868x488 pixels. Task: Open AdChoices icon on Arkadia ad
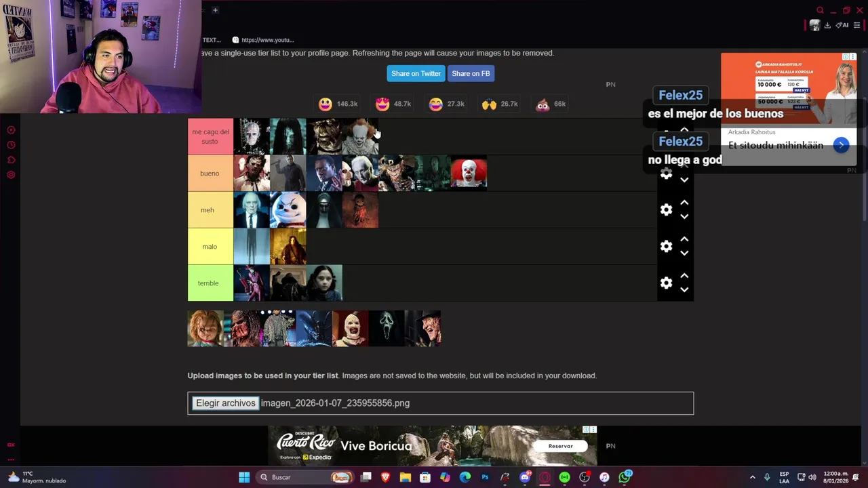point(846,57)
